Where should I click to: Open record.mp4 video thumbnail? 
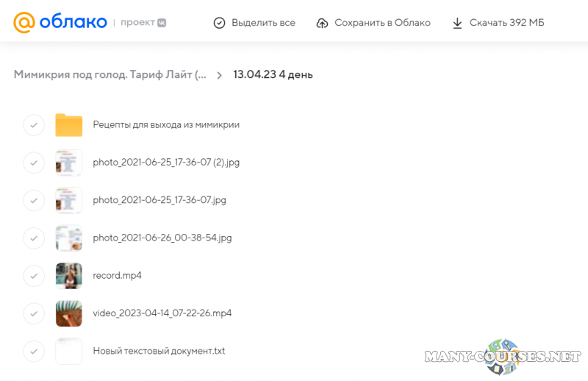click(x=68, y=276)
